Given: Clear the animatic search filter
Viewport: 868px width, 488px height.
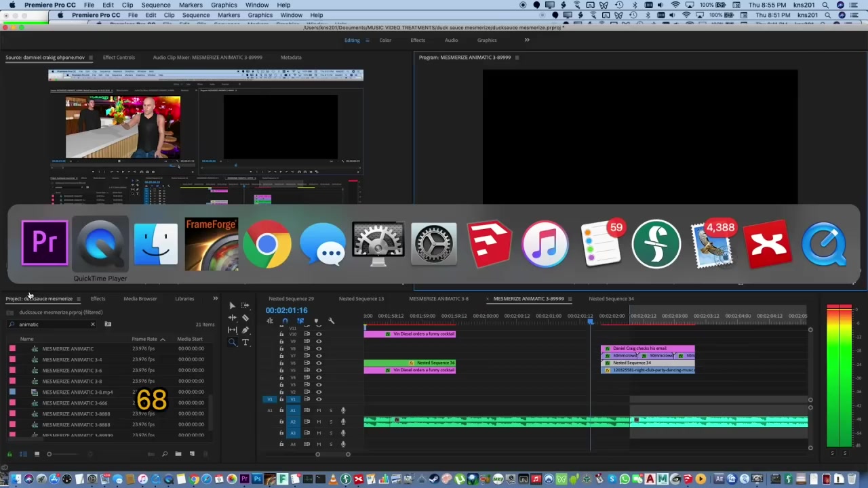Looking at the screenshot, I should point(93,324).
